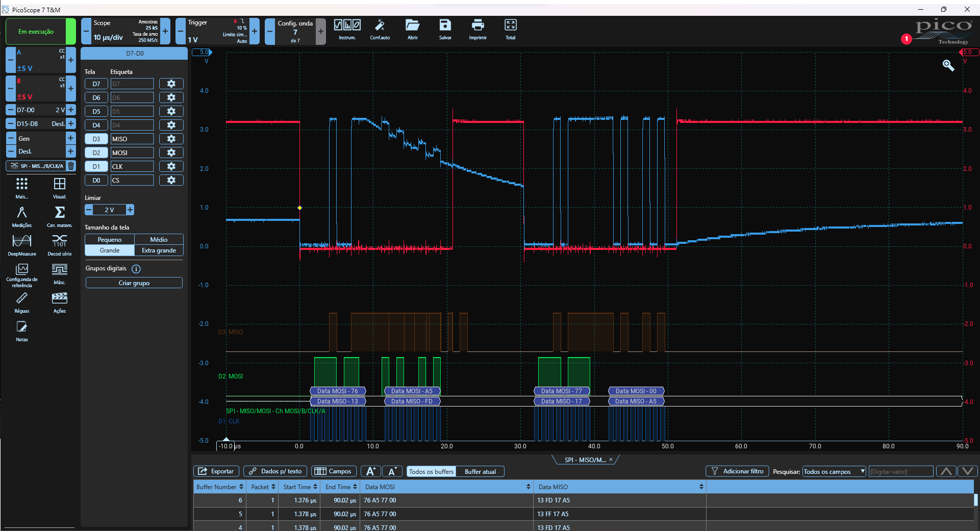Image resolution: width=980 pixels, height=531 pixels.
Task: Increase Limiar threshold with plus
Action: [x=130, y=210]
